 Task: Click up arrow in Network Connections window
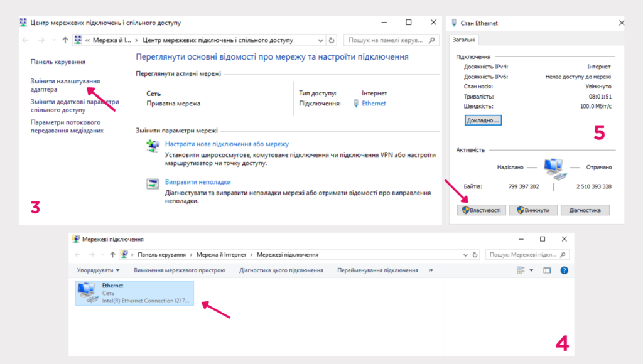tap(112, 255)
